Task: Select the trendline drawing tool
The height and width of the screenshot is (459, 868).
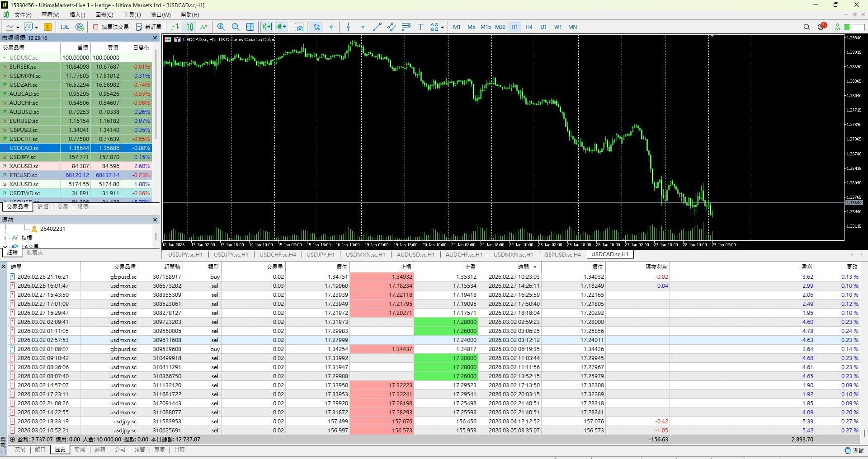Action: pos(377,27)
